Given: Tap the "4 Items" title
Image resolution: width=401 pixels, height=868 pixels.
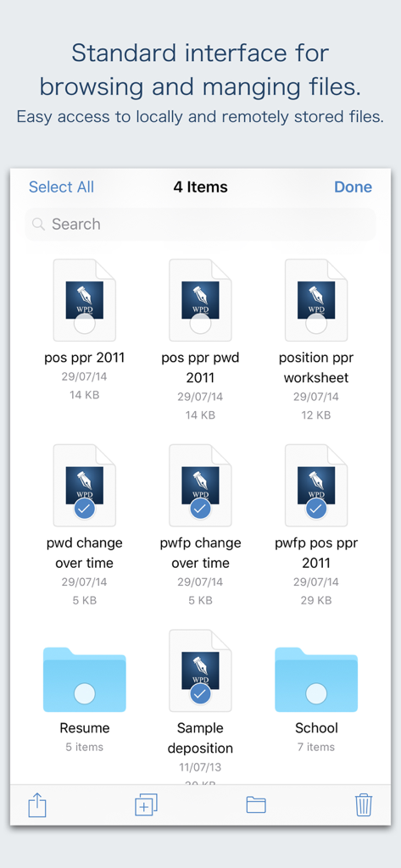Looking at the screenshot, I should click(x=200, y=187).
